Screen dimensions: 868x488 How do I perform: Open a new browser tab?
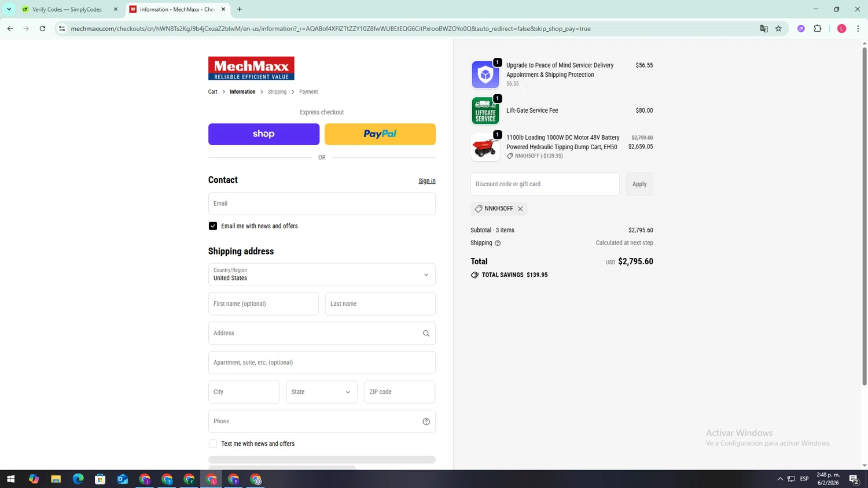[x=240, y=9]
